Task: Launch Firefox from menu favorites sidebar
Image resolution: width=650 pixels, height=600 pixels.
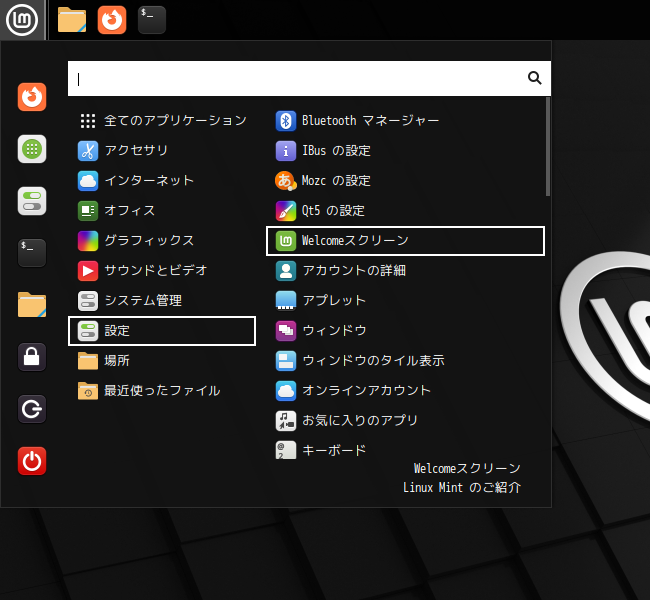Action: (32, 97)
